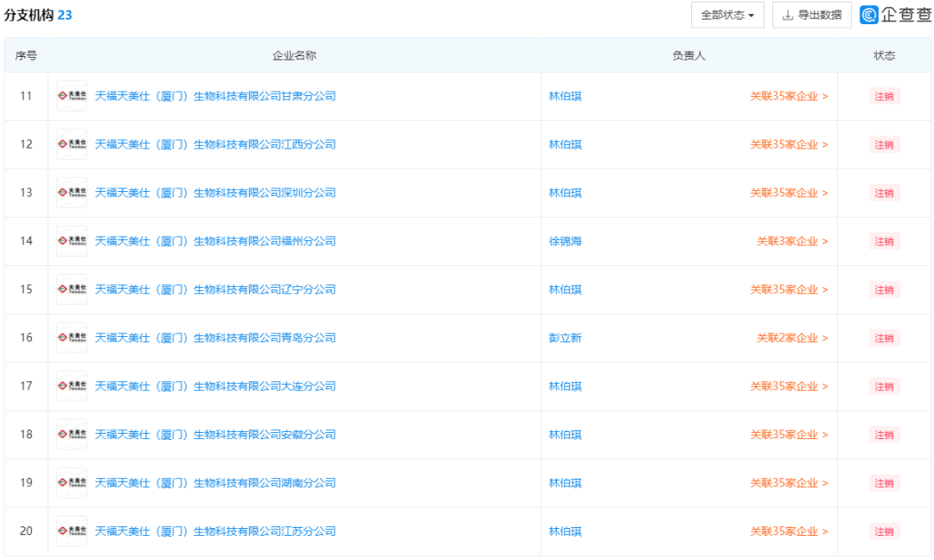Open 天福天美仕福州分公司 company link
The image size is (934, 560).
point(215,241)
